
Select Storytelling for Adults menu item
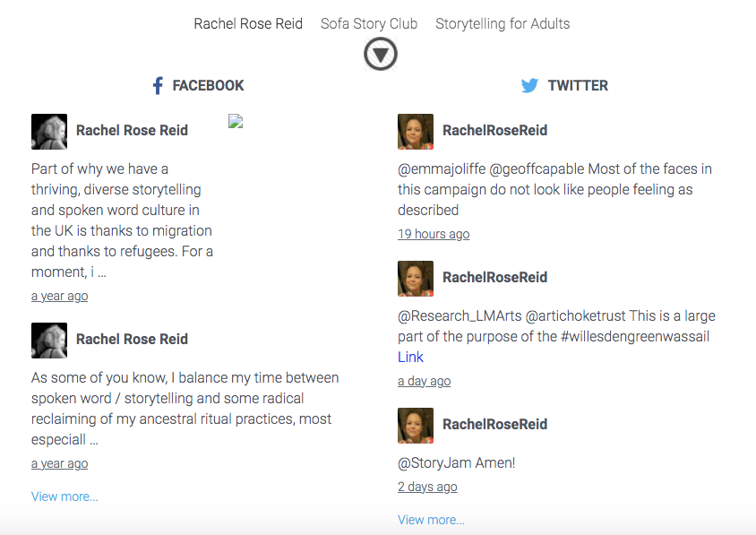(503, 24)
